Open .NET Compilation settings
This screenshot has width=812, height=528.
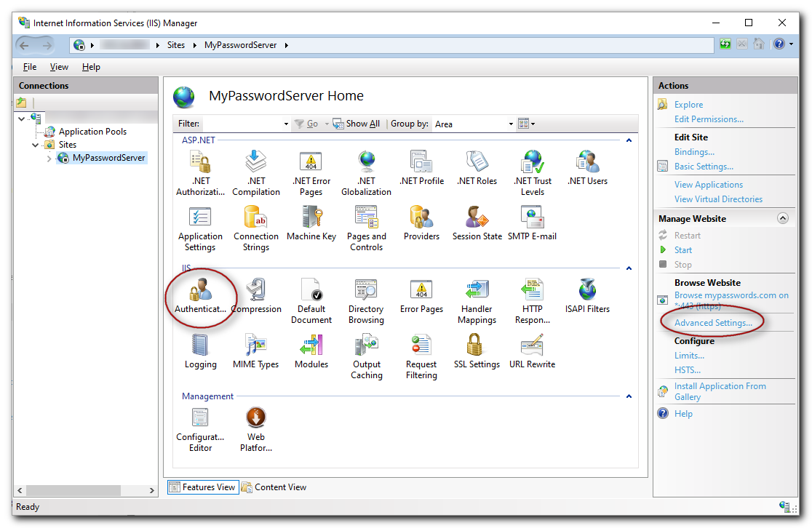tap(256, 173)
